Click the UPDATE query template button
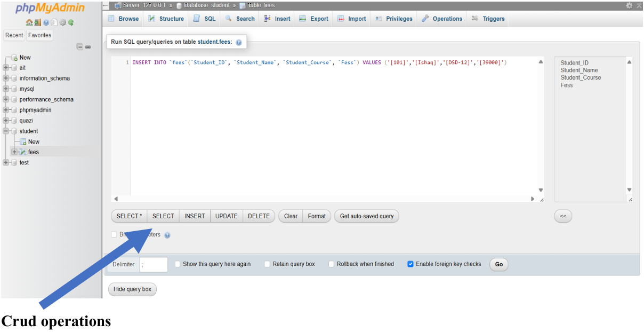The height and width of the screenshot is (332, 644). 227,216
